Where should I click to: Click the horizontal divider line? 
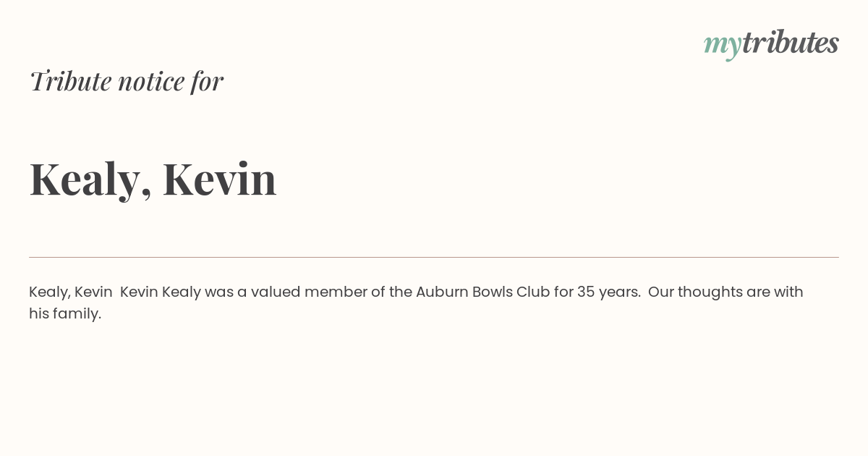click(x=434, y=257)
